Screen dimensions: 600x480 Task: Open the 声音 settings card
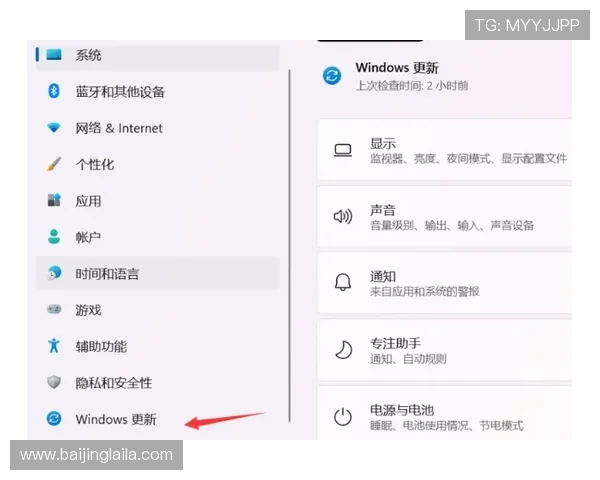(x=445, y=217)
